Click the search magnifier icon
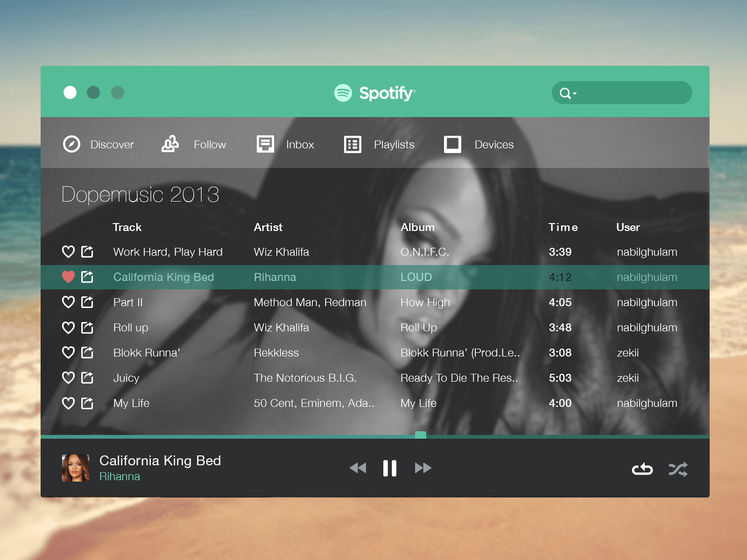This screenshot has width=747, height=560. point(566,93)
